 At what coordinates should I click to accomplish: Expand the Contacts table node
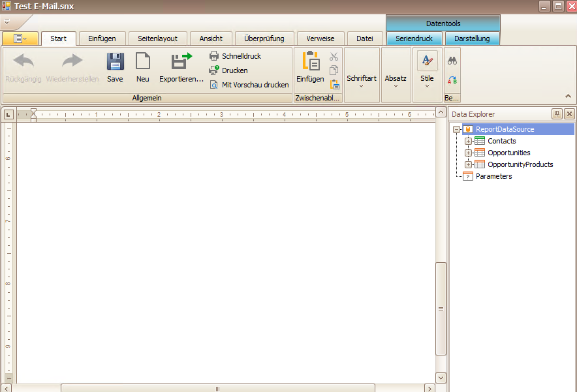[x=468, y=141]
